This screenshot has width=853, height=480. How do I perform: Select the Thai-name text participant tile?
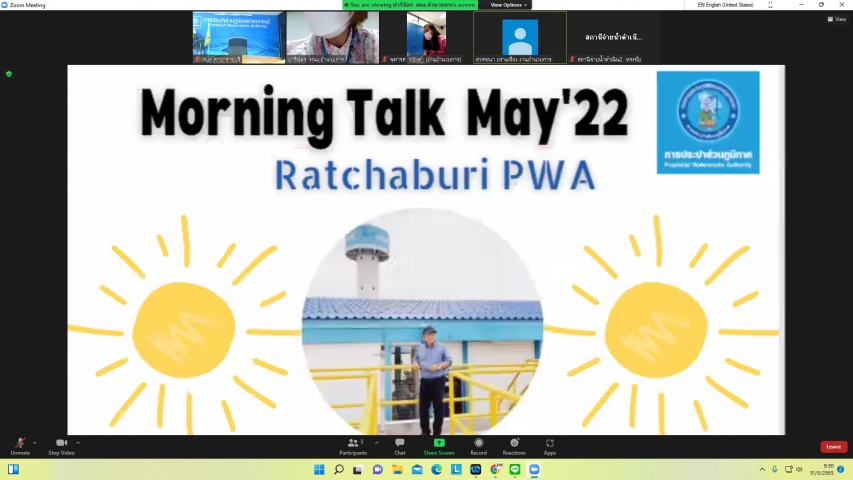point(614,37)
